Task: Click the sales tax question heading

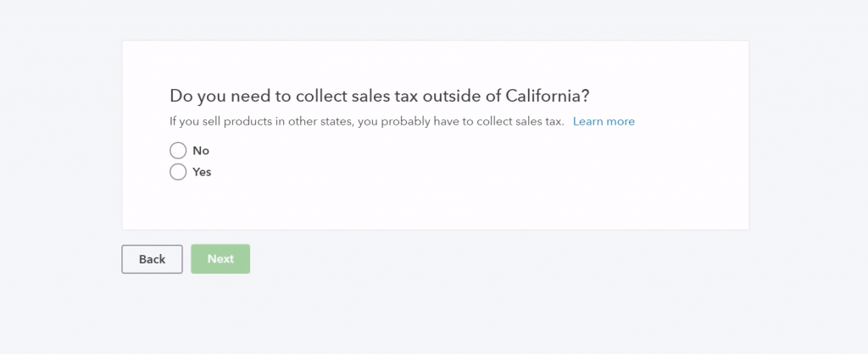Action: click(x=379, y=95)
